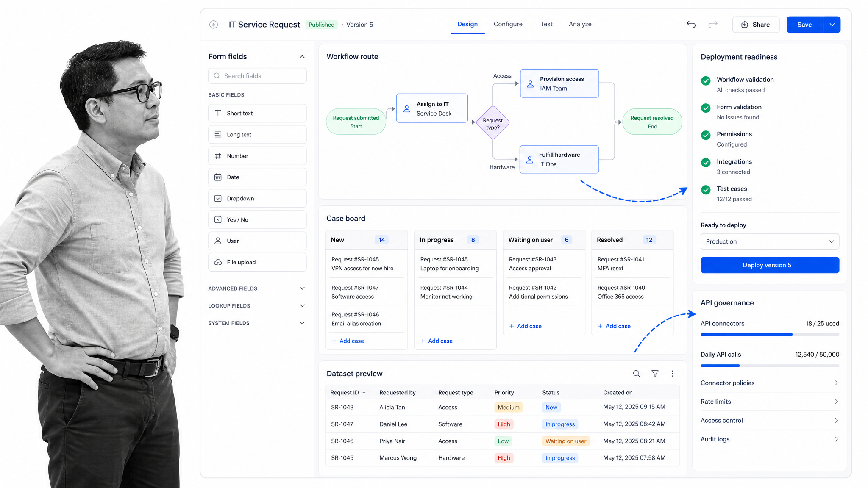Viewport: 868px width, 488px height.
Task: Collapse the Form fields section
Action: pos(302,57)
